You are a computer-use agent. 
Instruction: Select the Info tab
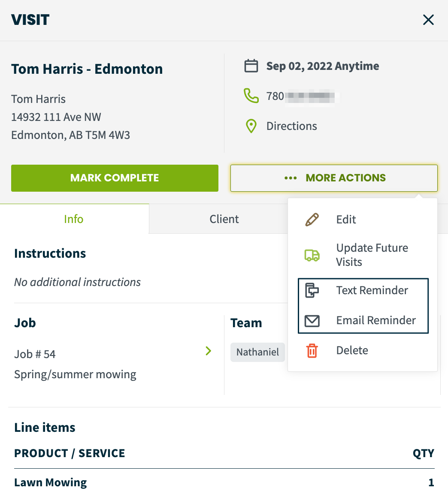tap(74, 219)
